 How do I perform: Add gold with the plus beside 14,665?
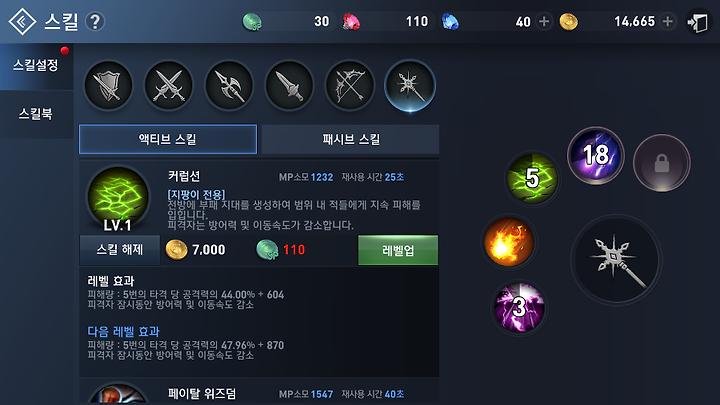pos(668,21)
